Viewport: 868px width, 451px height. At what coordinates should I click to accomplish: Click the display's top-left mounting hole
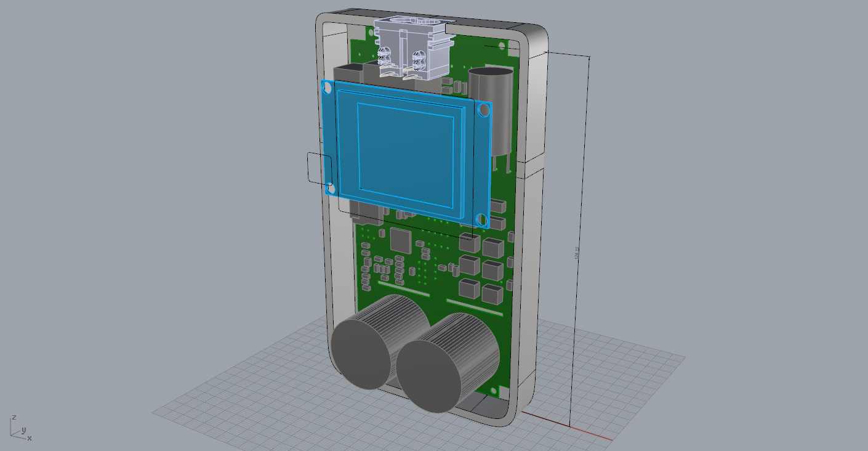click(328, 86)
